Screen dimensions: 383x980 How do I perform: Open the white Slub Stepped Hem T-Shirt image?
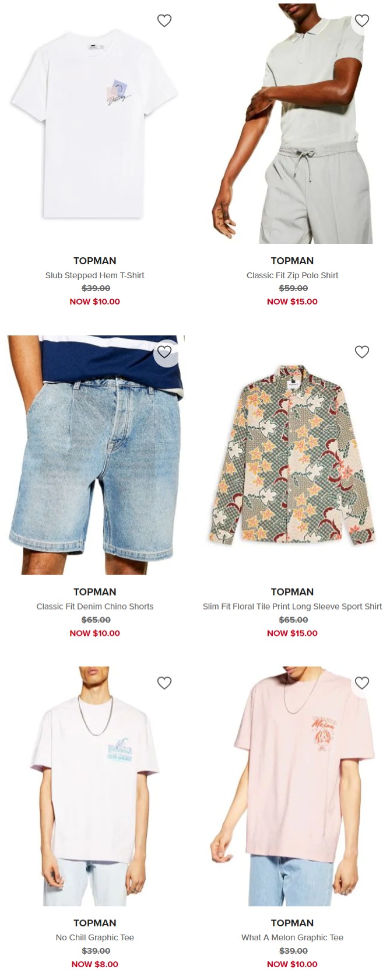95,124
